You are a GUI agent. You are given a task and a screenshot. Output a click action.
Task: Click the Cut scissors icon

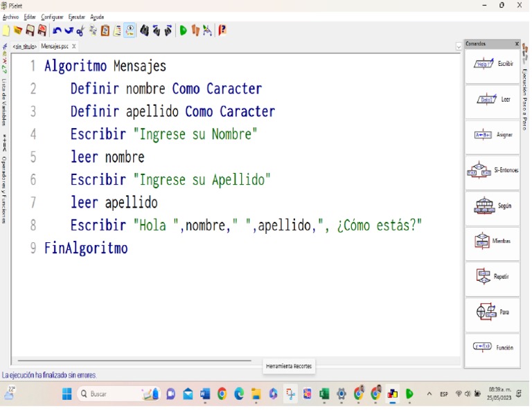(x=80, y=30)
